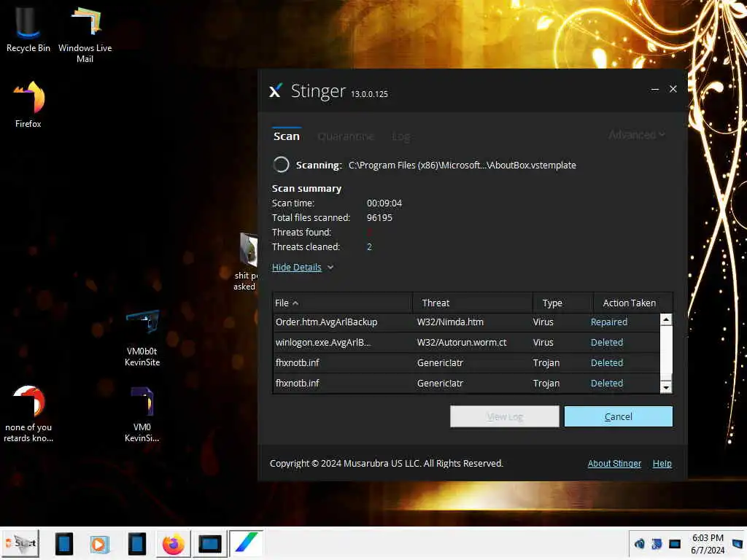Click the total files scanned value 96195
This screenshot has width=747, height=560.
pos(379,217)
